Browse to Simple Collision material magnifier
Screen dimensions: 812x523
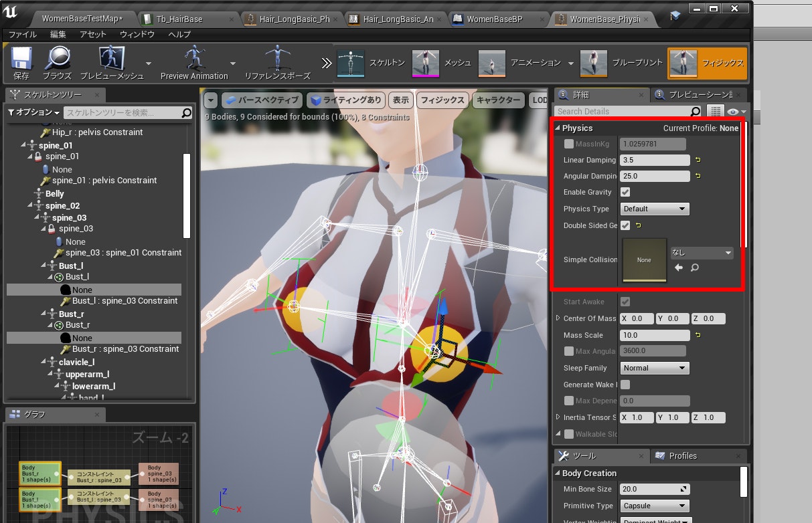[x=695, y=268]
